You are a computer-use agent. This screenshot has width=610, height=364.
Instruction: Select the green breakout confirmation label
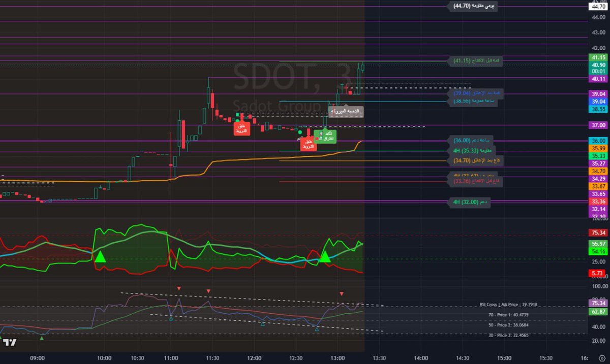[325, 136]
